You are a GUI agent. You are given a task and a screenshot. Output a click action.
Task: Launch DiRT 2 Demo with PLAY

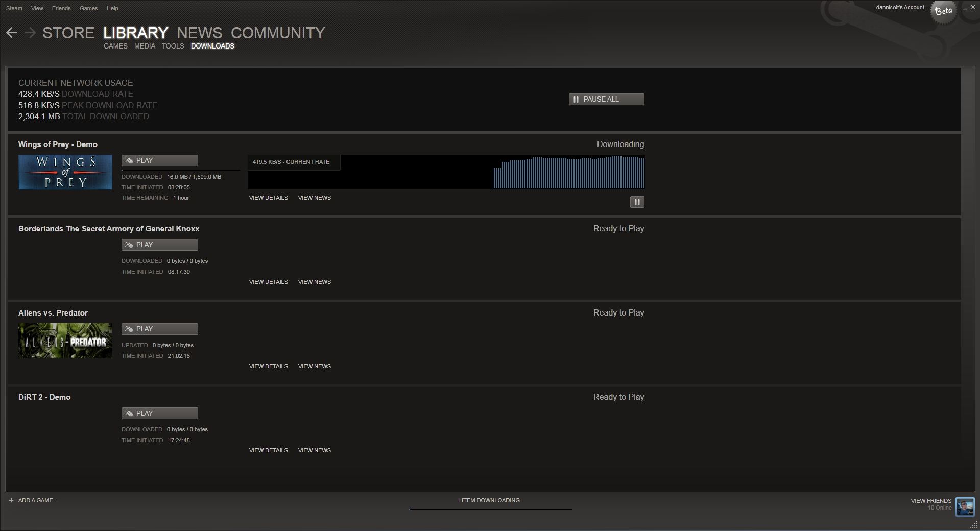click(159, 413)
